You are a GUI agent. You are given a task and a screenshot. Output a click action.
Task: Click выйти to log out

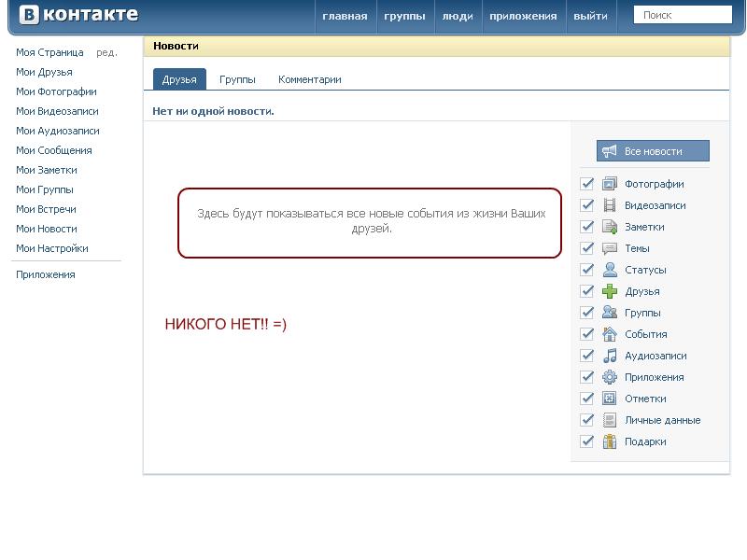point(591,16)
